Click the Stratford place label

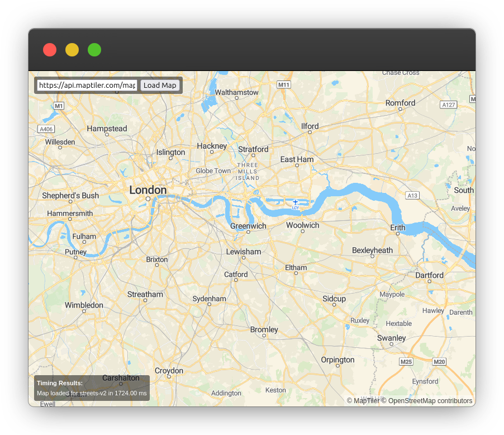253,149
